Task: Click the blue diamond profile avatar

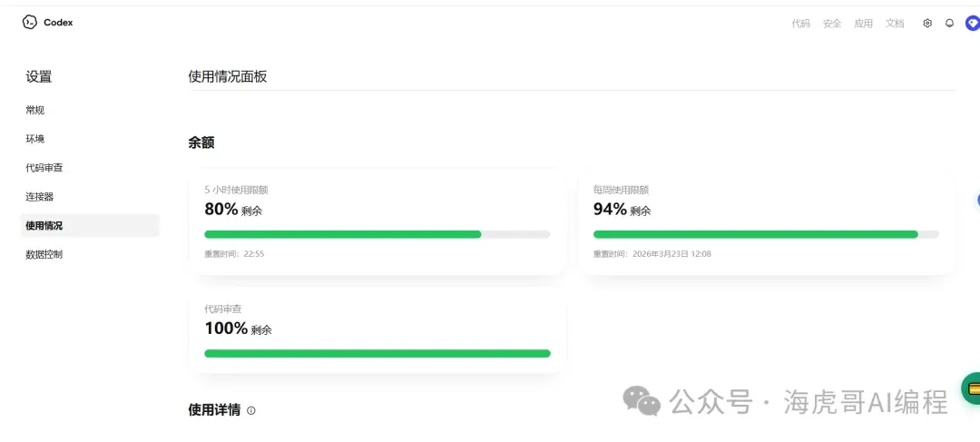Action: coord(972,24)
